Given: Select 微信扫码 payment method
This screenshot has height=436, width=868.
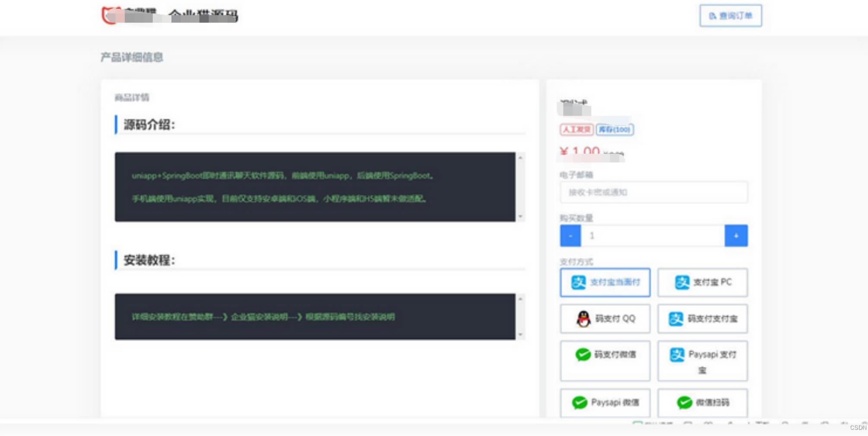Looking at the screenshot, I should pyautogui.click(x=703, y=403).
